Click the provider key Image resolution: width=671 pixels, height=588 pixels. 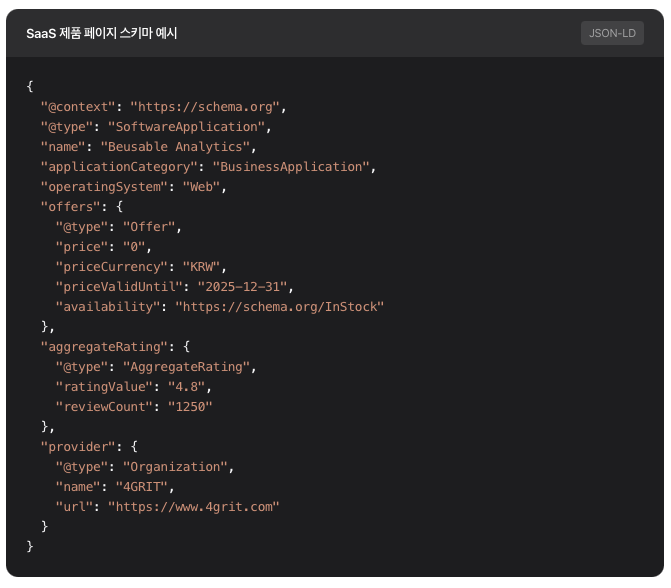coord(77,447)
